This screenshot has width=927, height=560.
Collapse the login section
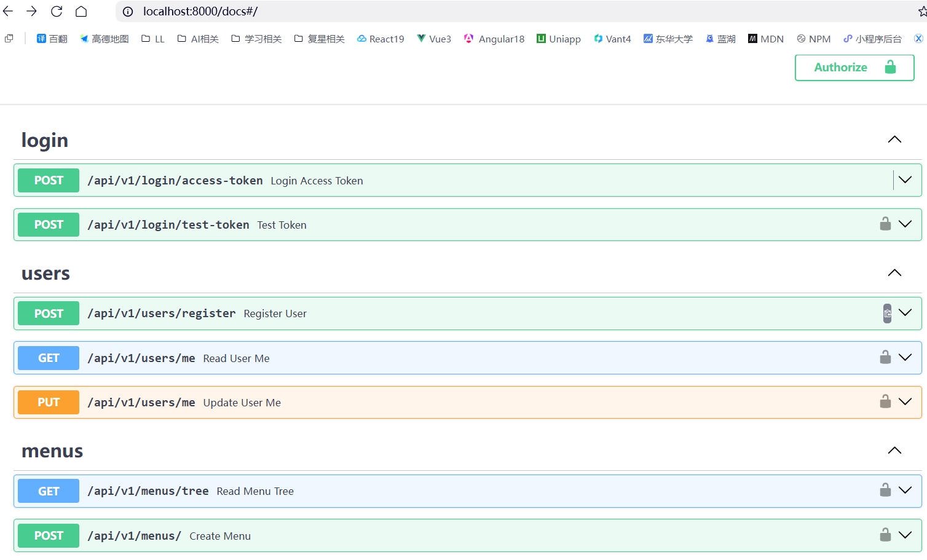point(894,140)
